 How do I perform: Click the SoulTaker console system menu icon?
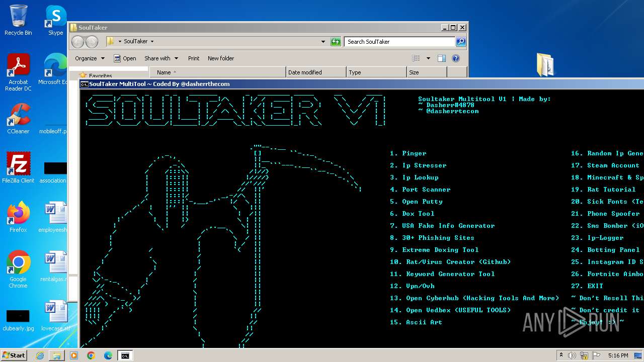85,84
